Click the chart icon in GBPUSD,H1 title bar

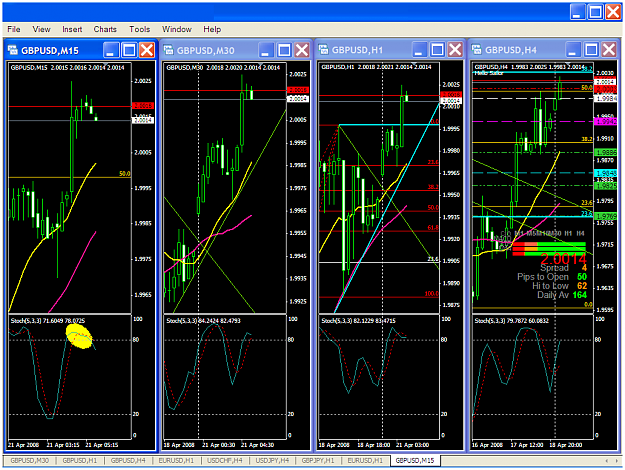[x=323, y=49]
